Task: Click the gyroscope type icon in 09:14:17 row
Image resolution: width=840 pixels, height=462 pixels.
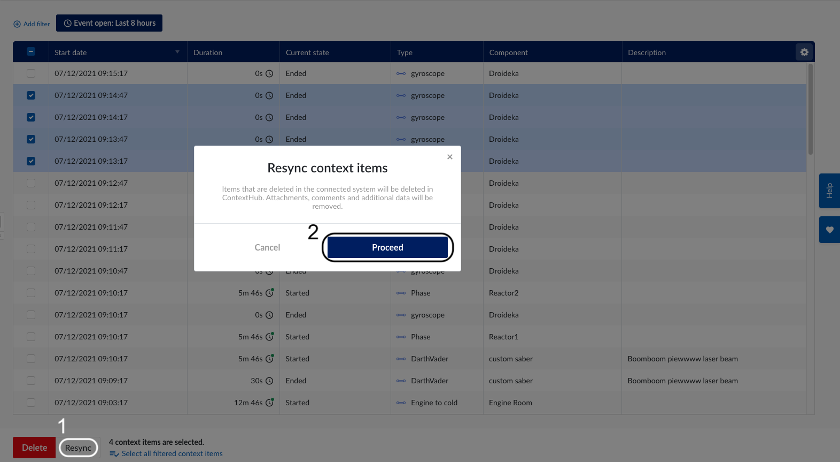Action: 401,118
